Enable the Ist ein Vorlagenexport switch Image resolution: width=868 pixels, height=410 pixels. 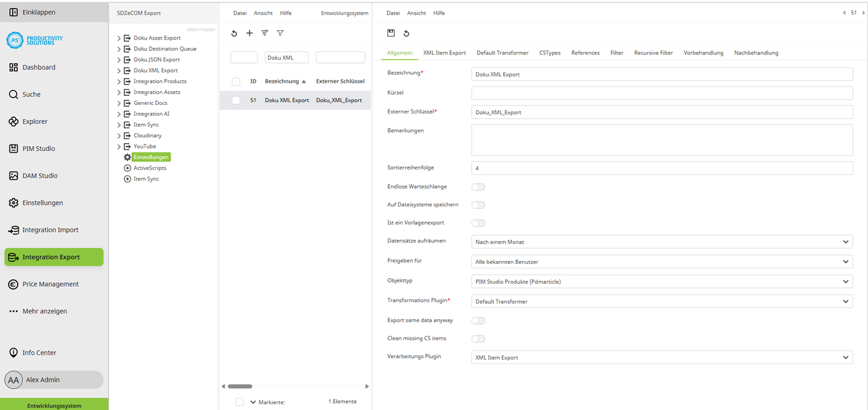(478, 222)
